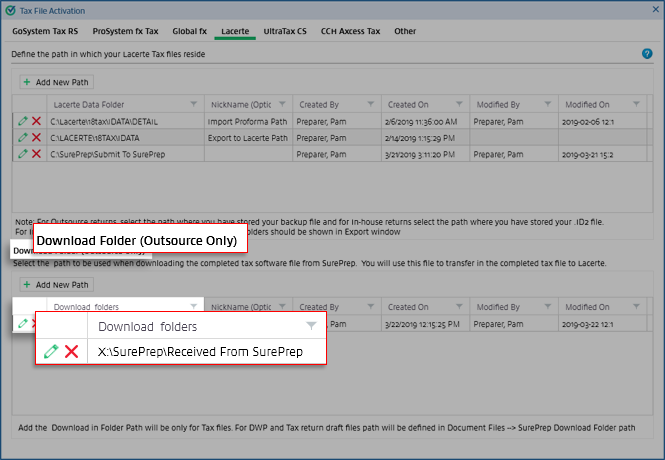Delete the Submit To SurePrep path row
665x460 pixels.
pyautogui.click(x=36, y=154)
